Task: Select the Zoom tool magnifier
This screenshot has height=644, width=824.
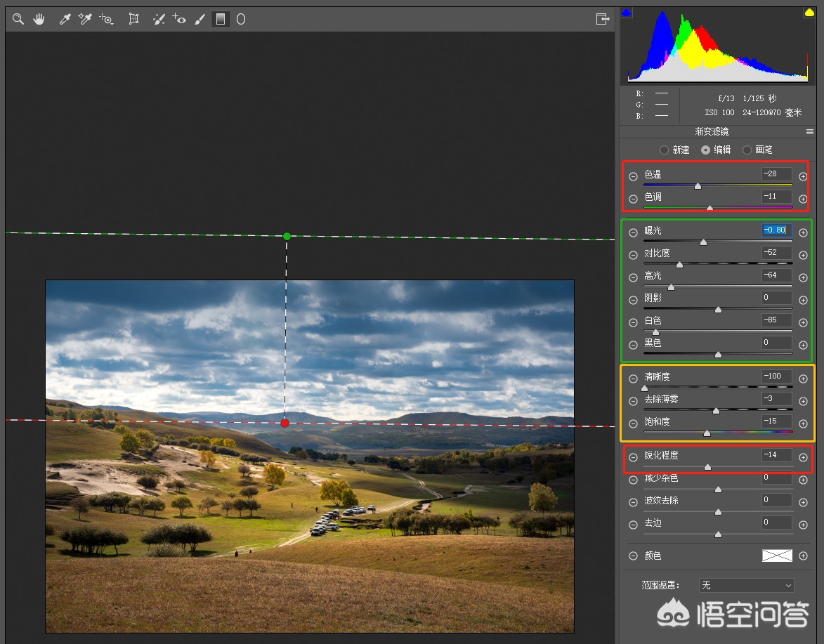Action: (18, 20)
